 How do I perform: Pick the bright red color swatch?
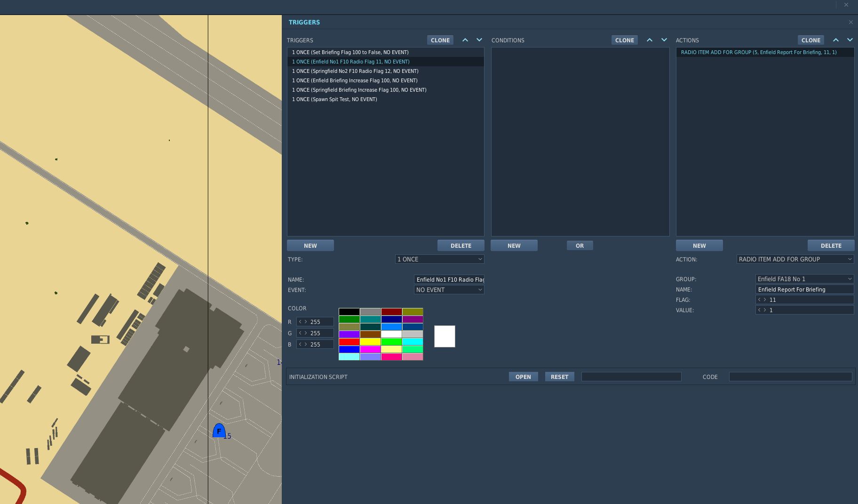[349, 342]
